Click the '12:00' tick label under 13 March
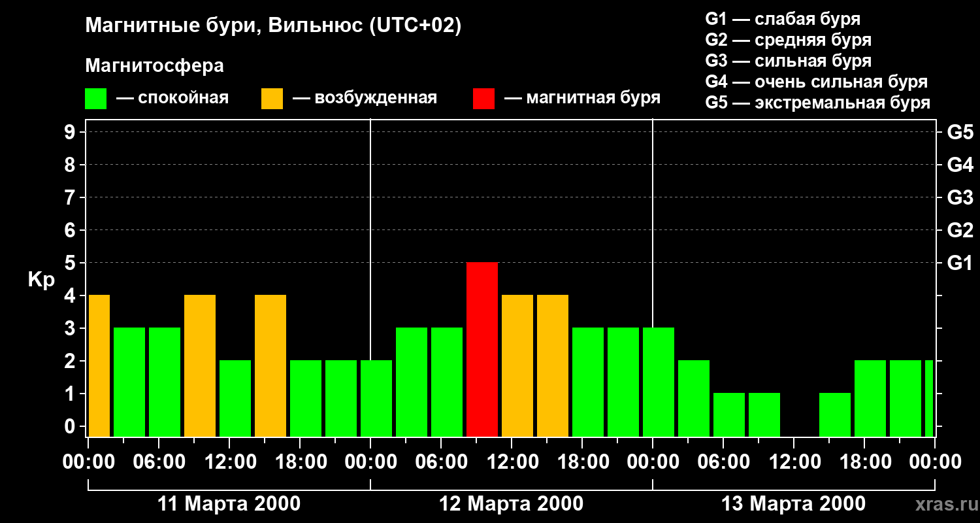 (x=794, y=462)
